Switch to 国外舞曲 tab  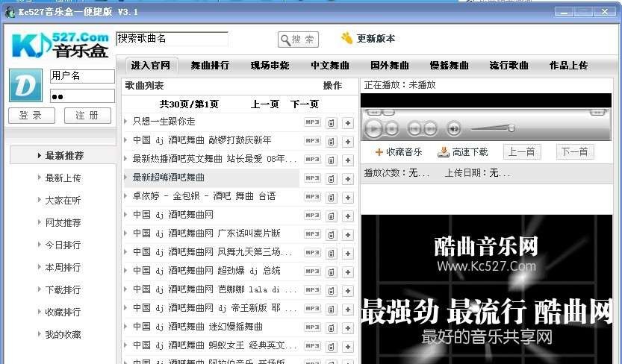pos(390,66)
